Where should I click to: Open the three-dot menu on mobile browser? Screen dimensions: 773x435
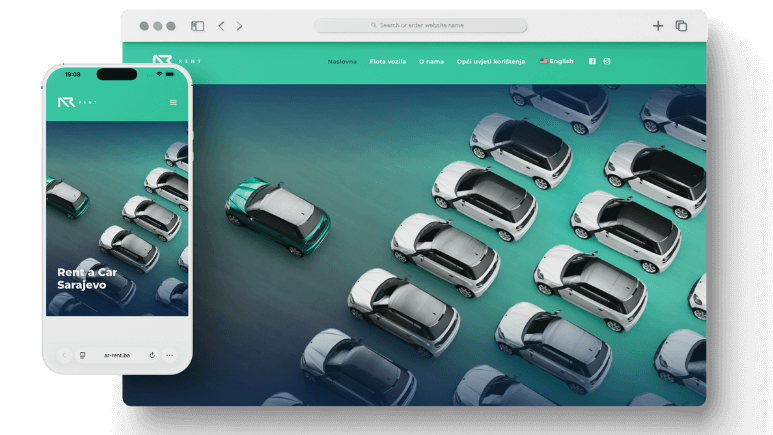170,355
